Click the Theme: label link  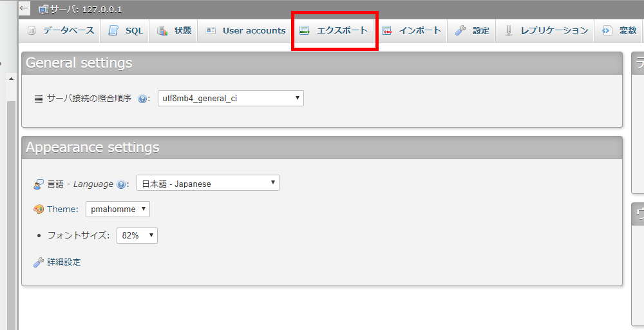[x=62, y=209]
